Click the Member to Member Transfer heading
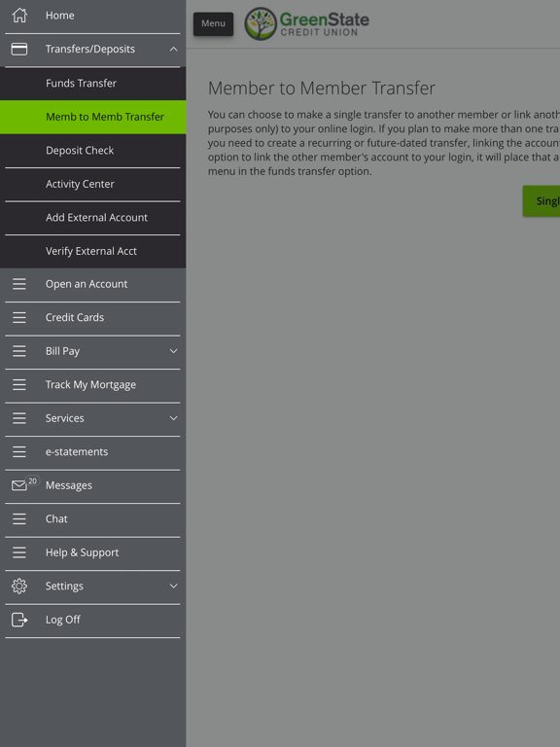 tap(322, 89)
